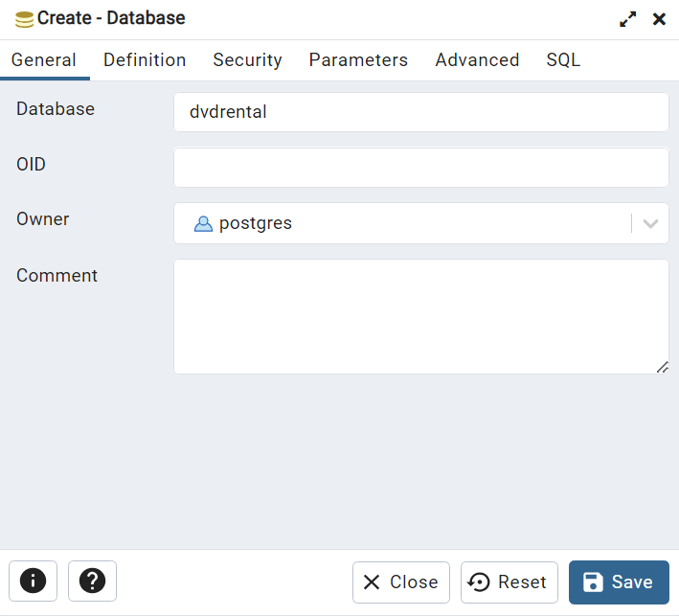Click the Reset button
This screenshot has width=679, height=616.
point(509,582)
